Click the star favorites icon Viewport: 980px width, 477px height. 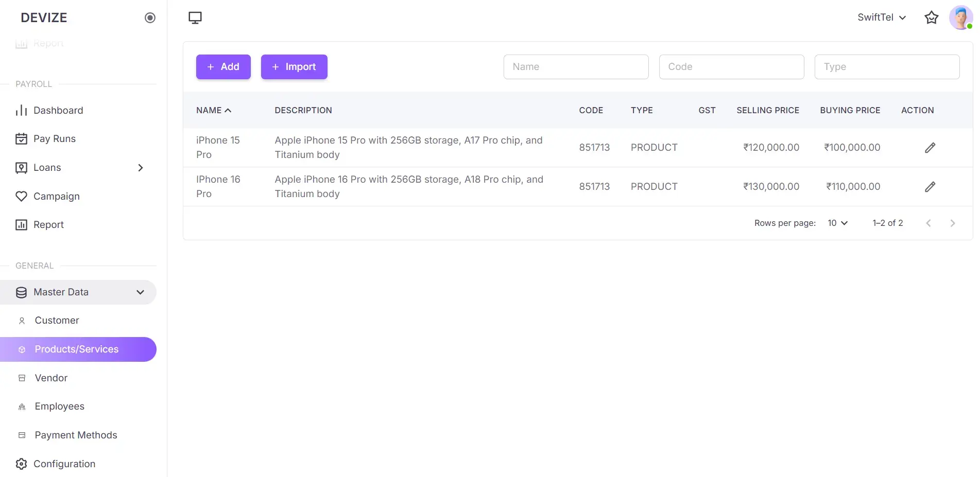click(x=931, y=17)
